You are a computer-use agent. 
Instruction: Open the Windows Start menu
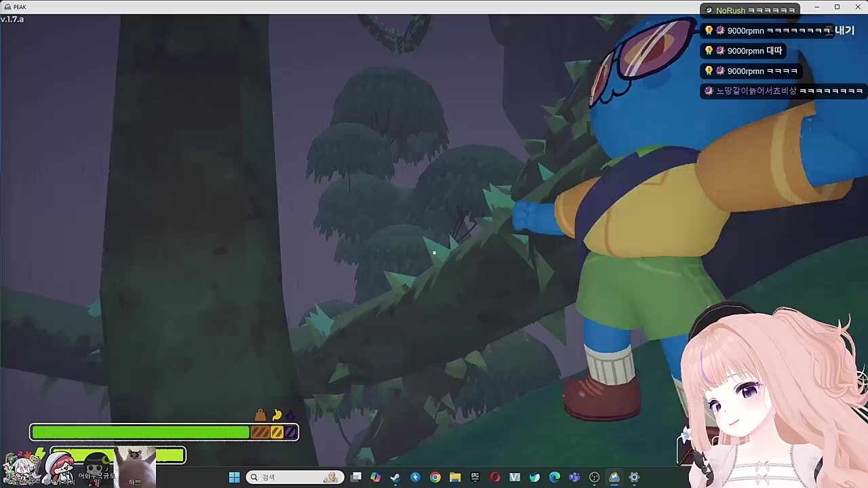pos(234,477)
